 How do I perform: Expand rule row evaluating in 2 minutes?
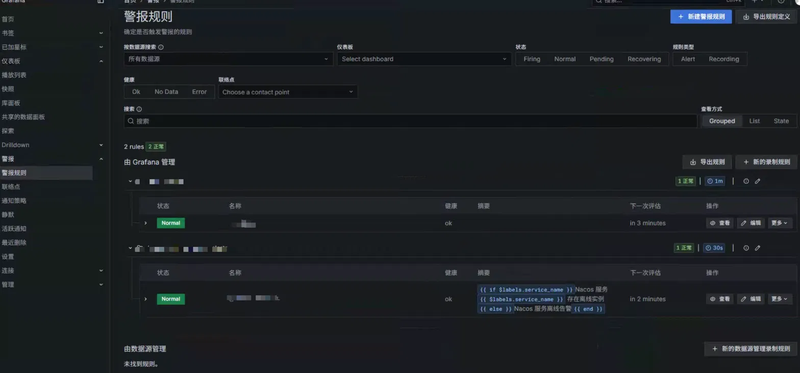145,299
